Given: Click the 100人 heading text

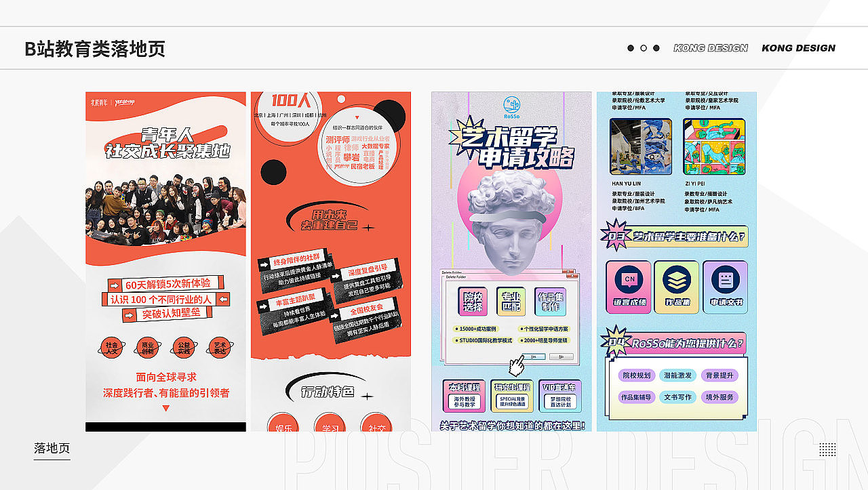Looking at the screenshot, I should [x=290, y=101].
